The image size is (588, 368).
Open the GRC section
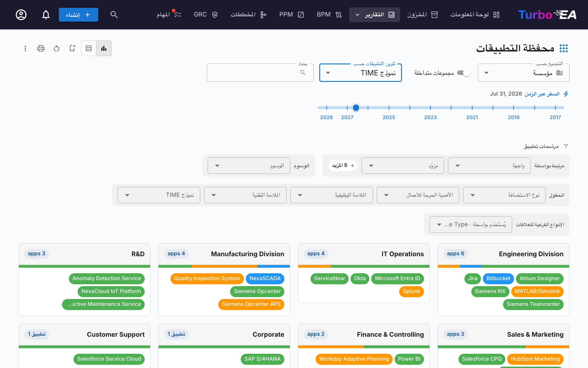[x=205, y=14]
